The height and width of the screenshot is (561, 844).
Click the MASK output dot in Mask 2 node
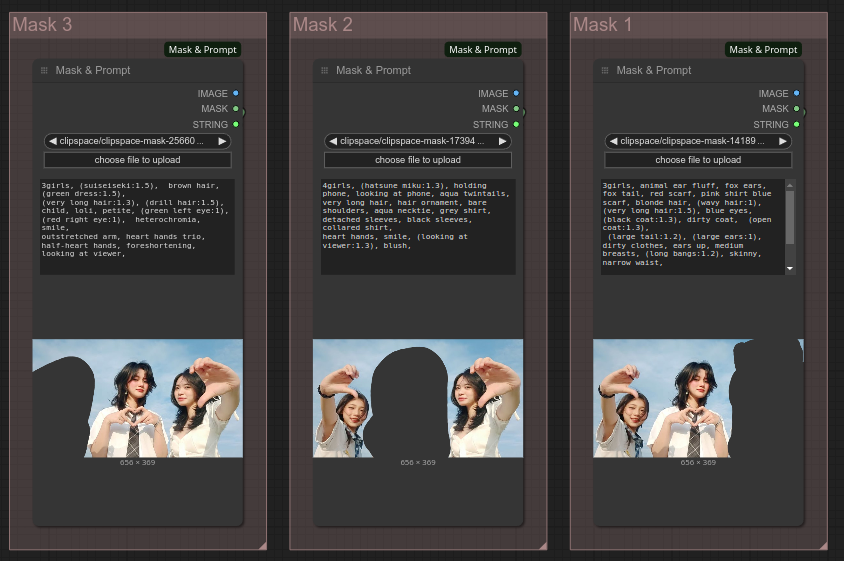[516, 109]
